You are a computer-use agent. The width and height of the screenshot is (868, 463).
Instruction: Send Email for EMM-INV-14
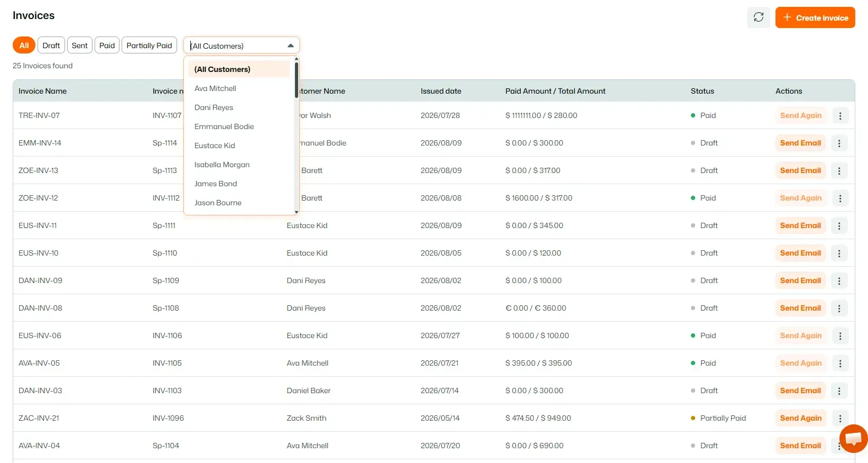coord(800,143)
